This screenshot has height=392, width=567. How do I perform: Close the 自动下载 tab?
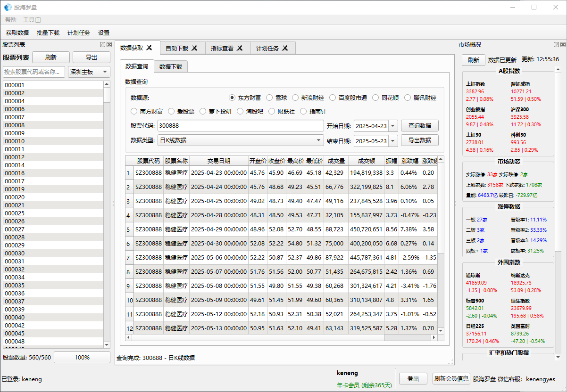pyautogui.click(x=194, y=48)
